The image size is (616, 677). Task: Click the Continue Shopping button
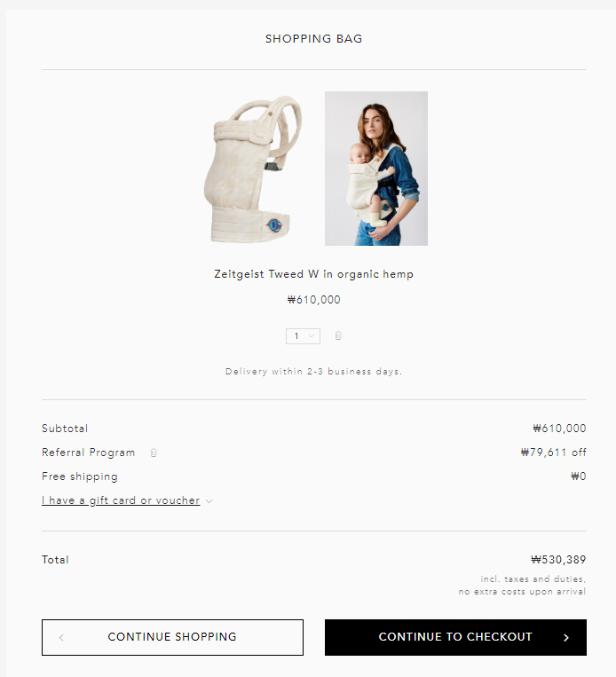[x=172, y=637]
